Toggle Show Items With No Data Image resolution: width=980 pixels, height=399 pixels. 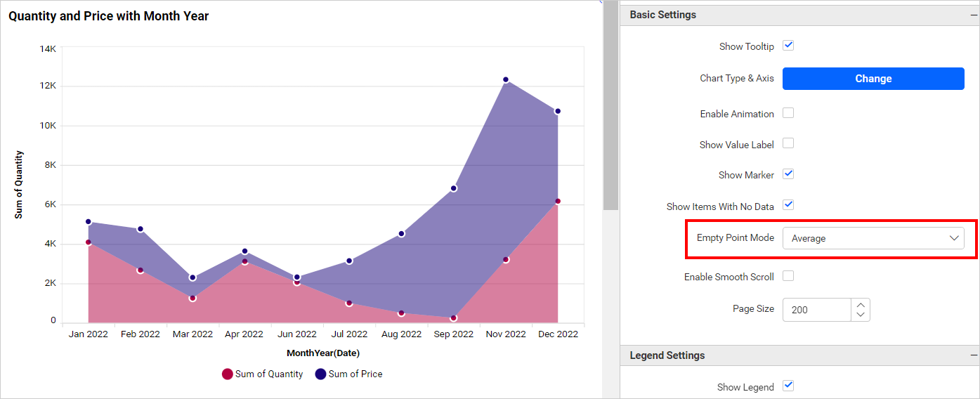tap(788, 205)
